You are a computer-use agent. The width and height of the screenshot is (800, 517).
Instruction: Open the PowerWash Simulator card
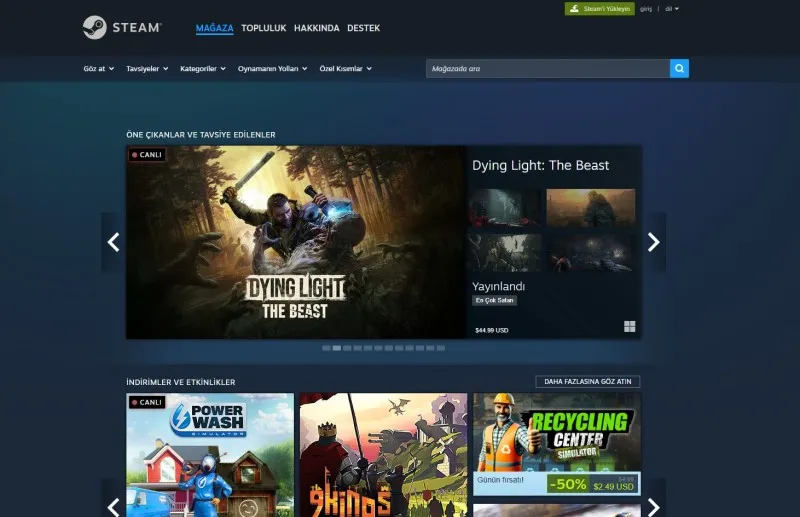coord(210,455)
